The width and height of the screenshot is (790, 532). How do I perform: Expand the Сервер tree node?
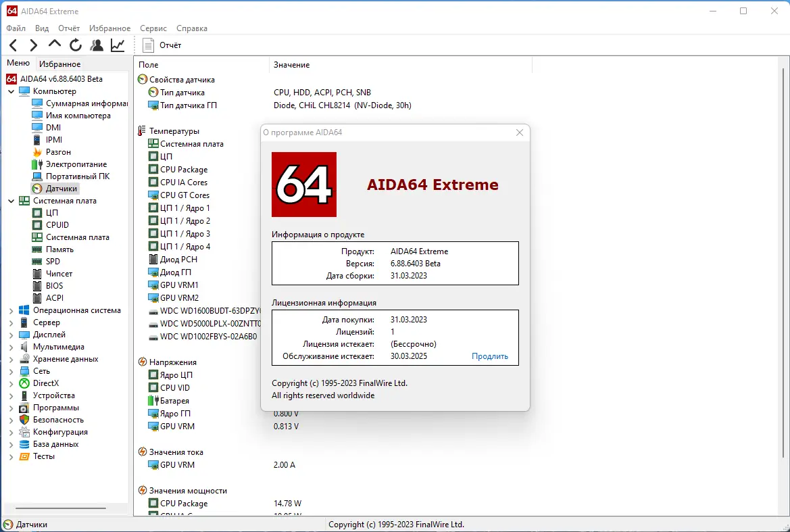point(11,323)
